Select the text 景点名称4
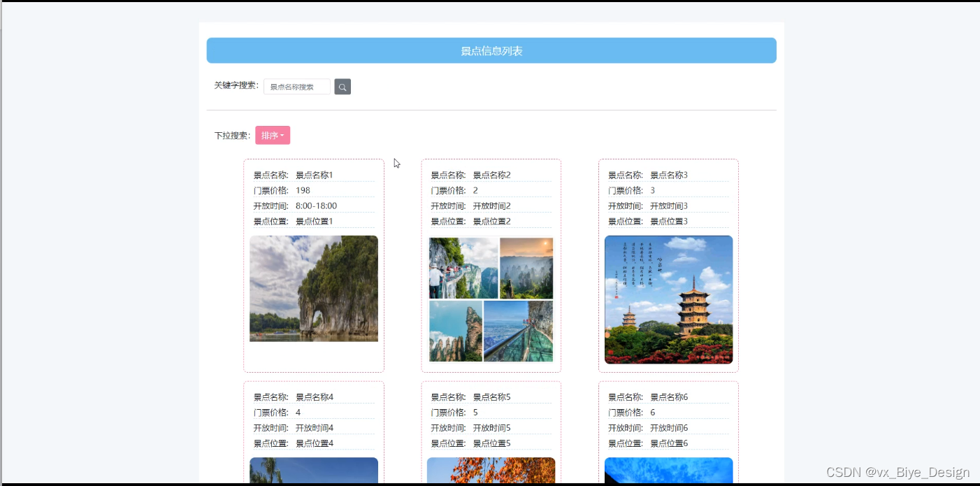The width and height of the screenshot is (980, 486). 315,397
